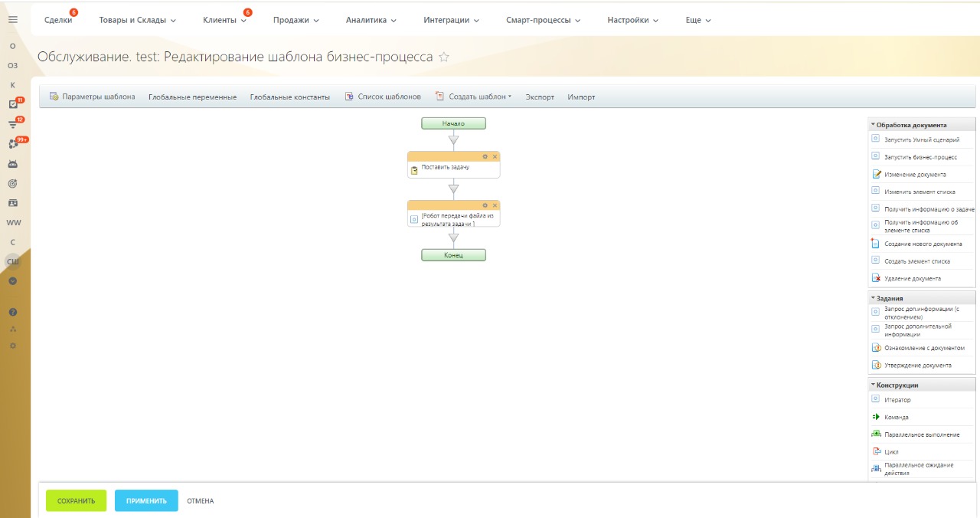Click Импорт in the toolbar
The width and height of the screenshot is (980, 518).
[581, 97]
